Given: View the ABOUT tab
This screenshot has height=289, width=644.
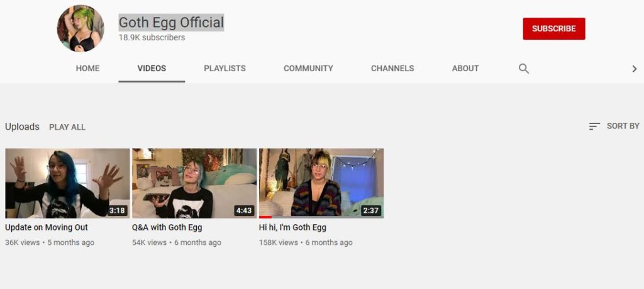Looking at the screenshot, I should click(465, 69).
